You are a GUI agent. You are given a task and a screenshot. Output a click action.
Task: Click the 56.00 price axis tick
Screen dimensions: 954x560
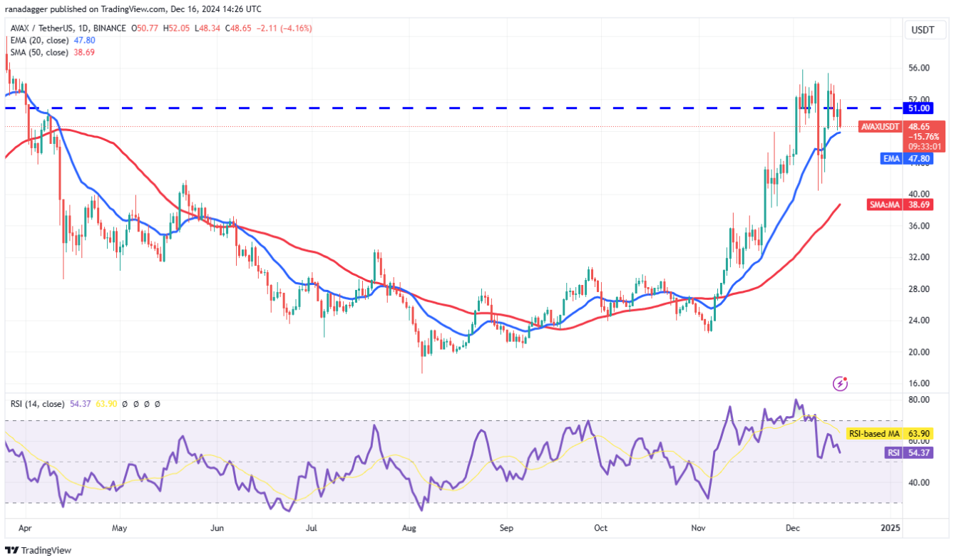click(x=920, y=68)
